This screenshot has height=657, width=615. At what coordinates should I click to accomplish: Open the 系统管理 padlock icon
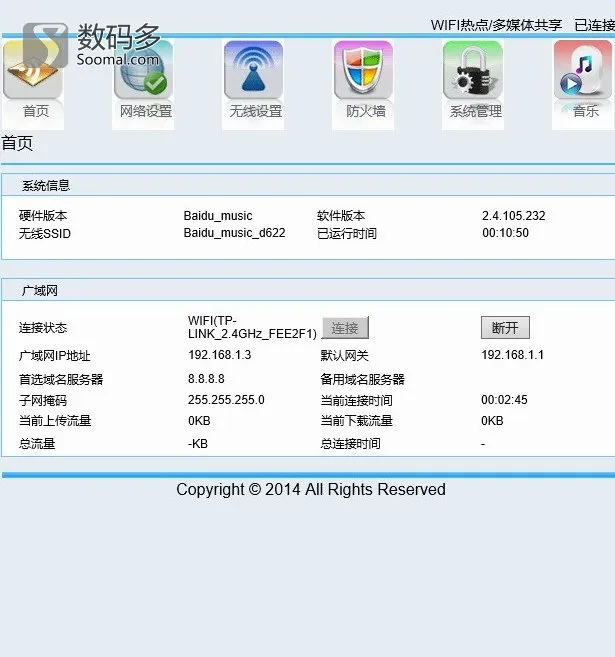pos(473,70)
